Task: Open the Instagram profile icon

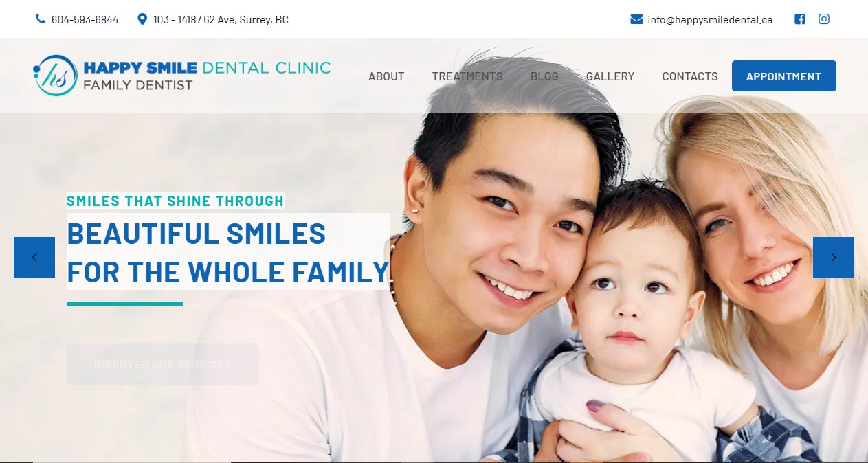Action: 824,19
